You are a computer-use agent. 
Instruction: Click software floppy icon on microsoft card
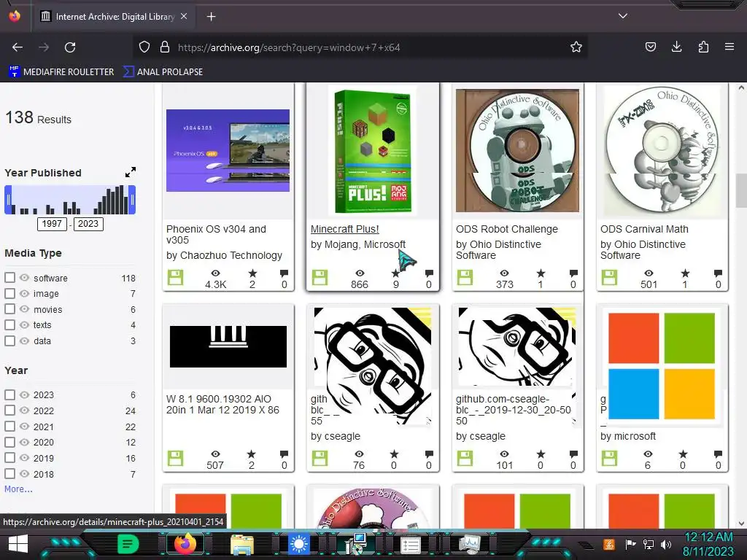point(609,459)
